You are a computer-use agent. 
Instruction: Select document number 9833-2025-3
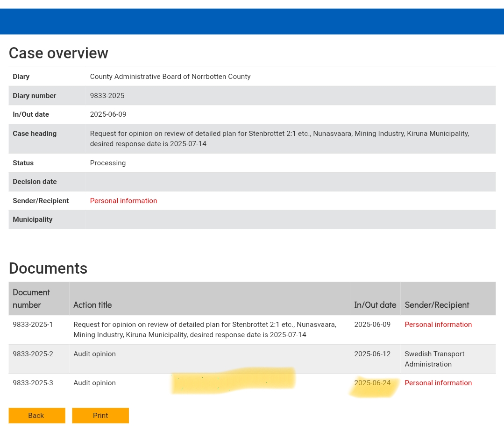(x=33, y=383)
